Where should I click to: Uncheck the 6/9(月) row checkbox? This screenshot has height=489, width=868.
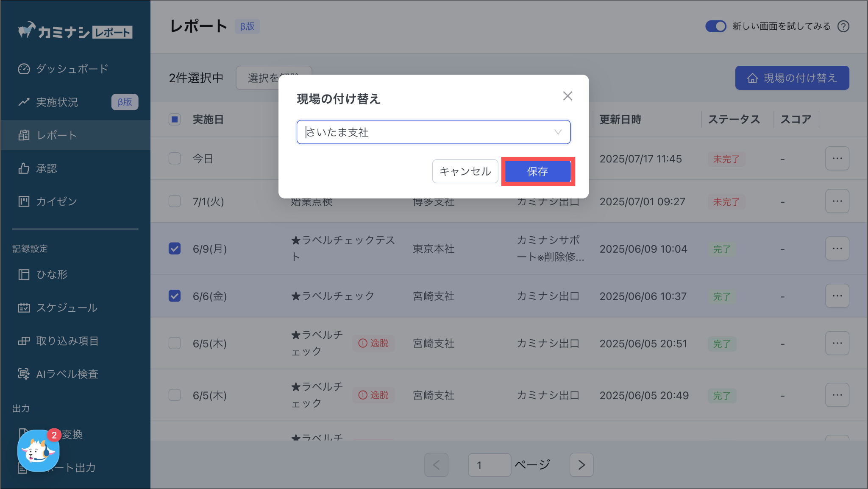(175, 249)
